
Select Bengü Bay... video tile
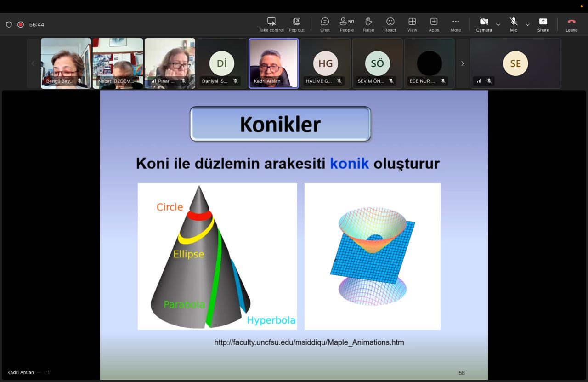[66, 63]
